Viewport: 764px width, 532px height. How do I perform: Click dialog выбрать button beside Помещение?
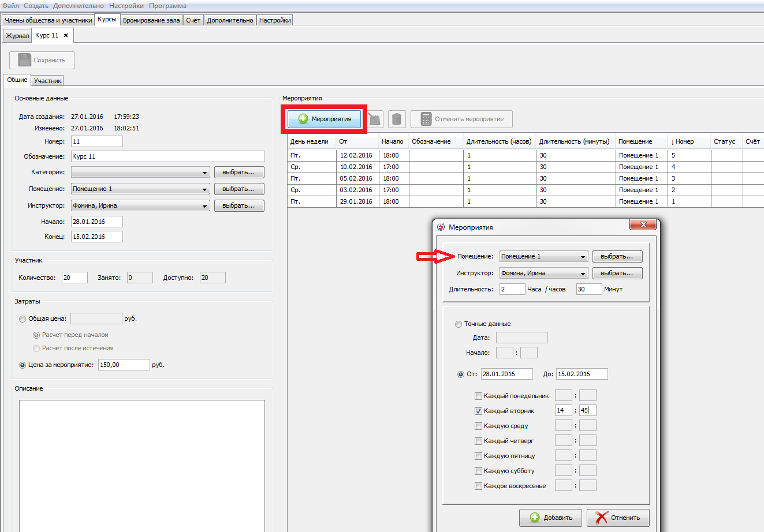(x=617, y=257)
